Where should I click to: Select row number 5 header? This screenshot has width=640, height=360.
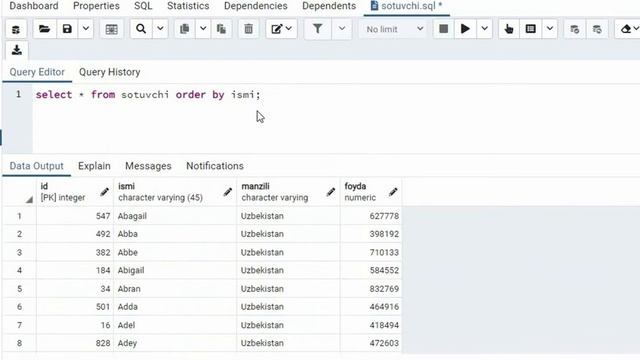click(x=19, y=289)
